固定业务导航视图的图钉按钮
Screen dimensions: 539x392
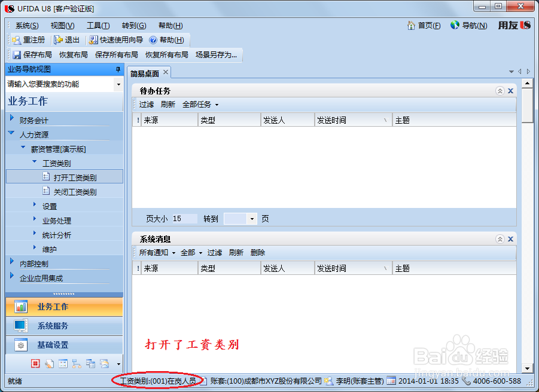[117, 69]
